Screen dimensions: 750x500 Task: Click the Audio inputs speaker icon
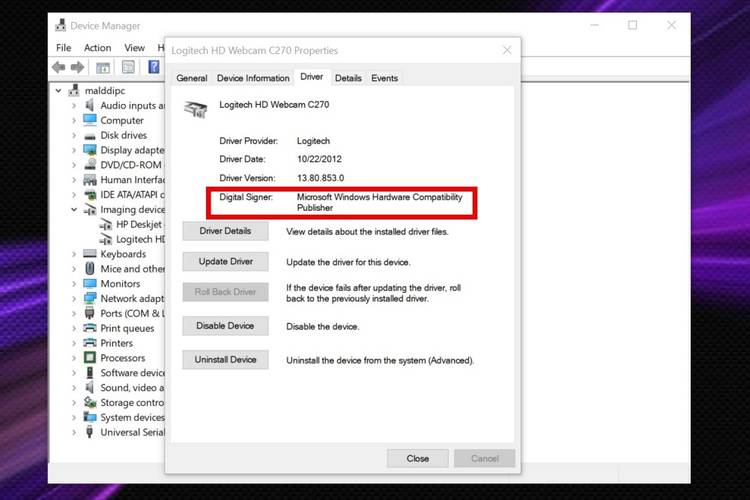coord(89,105)
